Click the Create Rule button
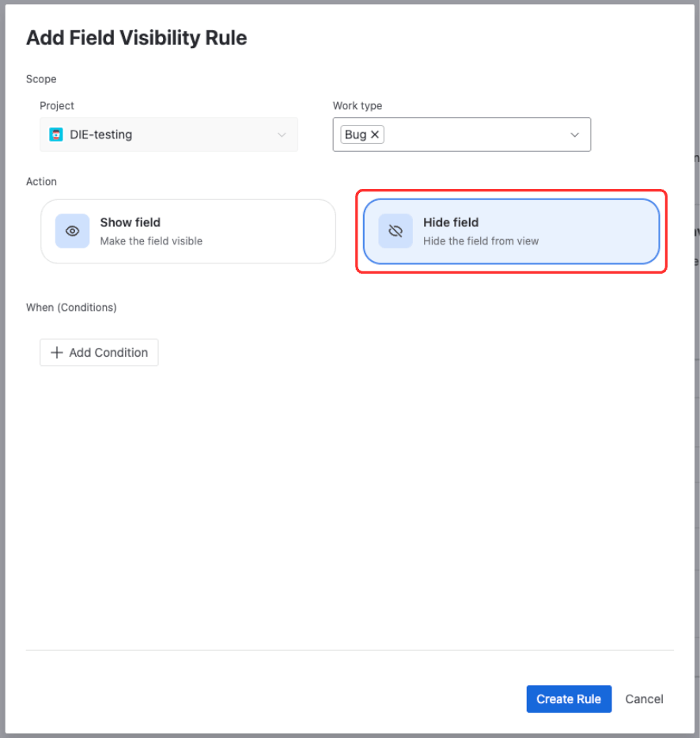Image resolution: width=700 pixels, height=738 pixels. [x=569, y=698]
